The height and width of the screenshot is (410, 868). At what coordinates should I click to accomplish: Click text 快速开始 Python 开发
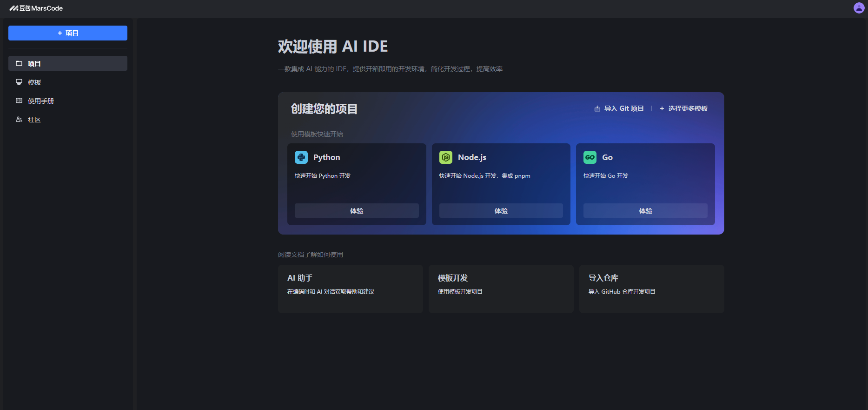pyautogui.click(x=323, y=176)
